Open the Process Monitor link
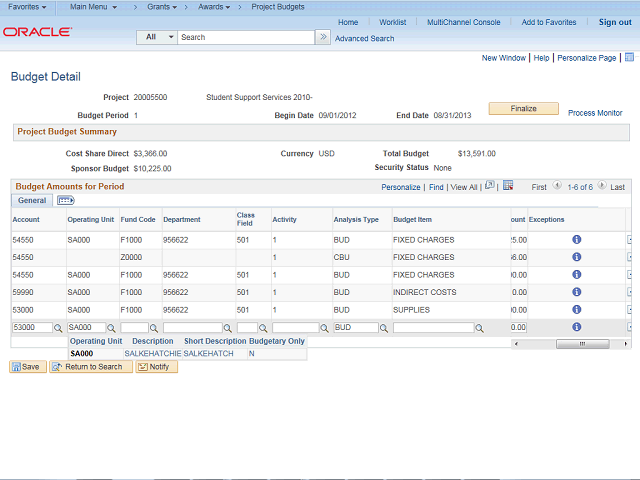This screenshot has height=480, width=640. [x=595, y=113]
